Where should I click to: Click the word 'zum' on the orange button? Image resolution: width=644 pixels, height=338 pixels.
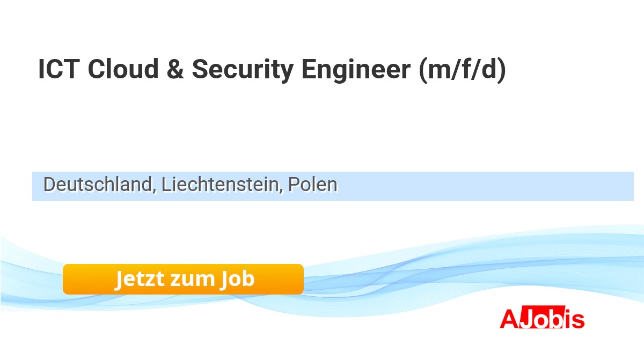point(193,279)
